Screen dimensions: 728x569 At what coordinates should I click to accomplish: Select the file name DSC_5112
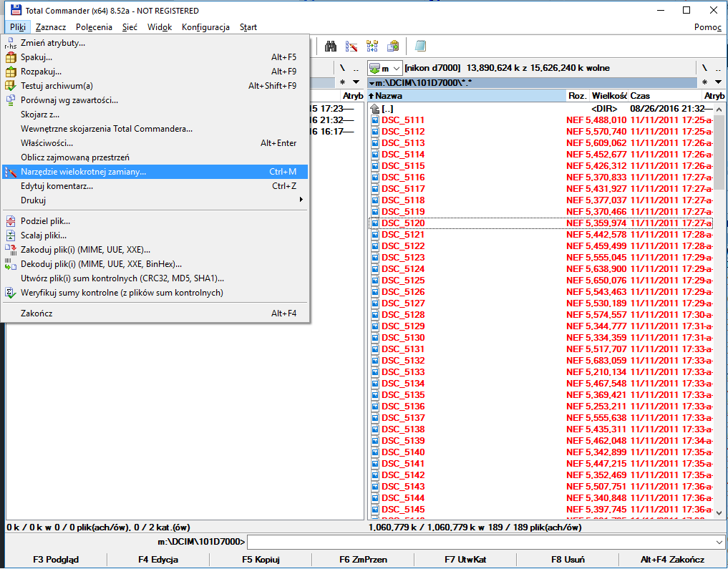[403, 132]
